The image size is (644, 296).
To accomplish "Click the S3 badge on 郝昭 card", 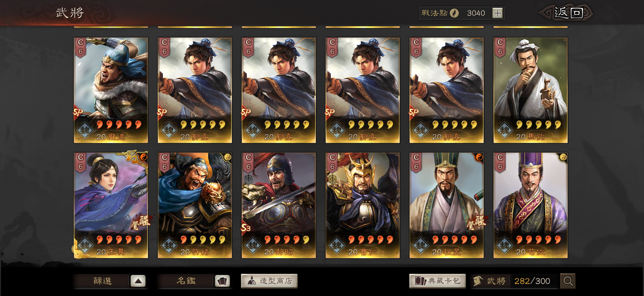I will (x=246, y=228).
